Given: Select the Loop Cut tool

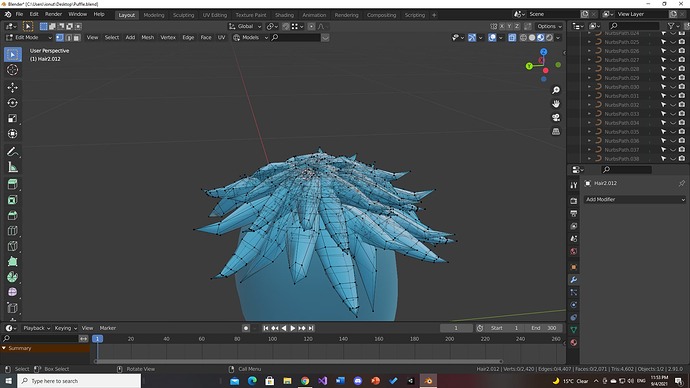Looking at the screenshot, I should [x=12, y=231].
